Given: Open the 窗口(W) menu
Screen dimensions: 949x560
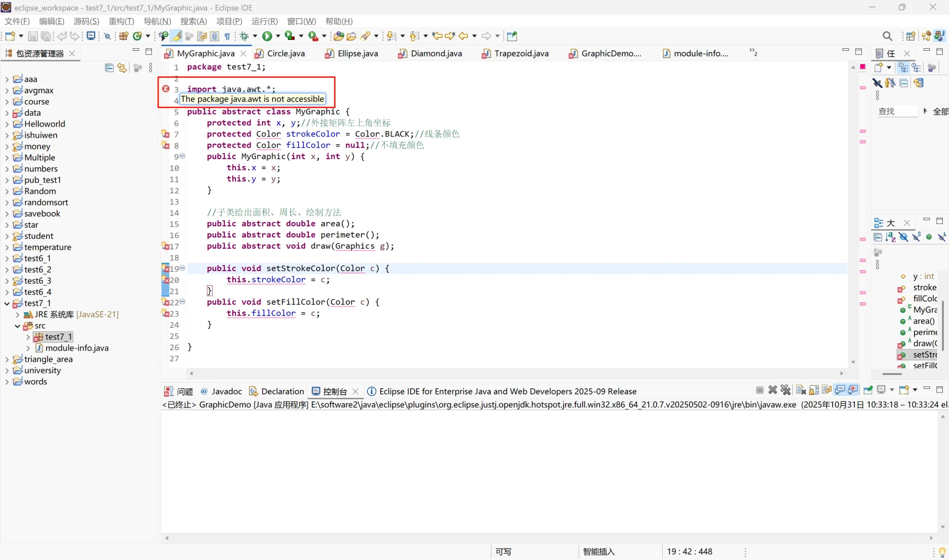Looking at the screenshot, I should [x=301, y=21].
